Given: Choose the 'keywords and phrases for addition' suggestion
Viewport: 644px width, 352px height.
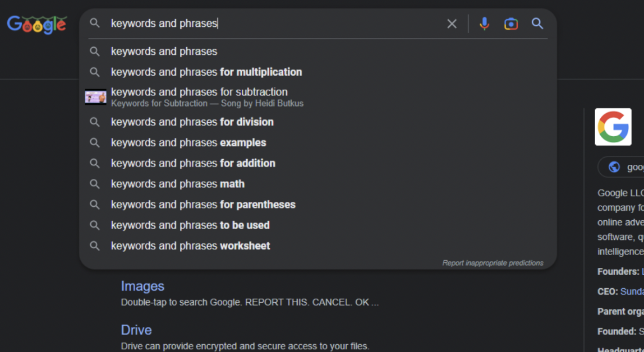Looking at the screenshot, I should 194,163.
